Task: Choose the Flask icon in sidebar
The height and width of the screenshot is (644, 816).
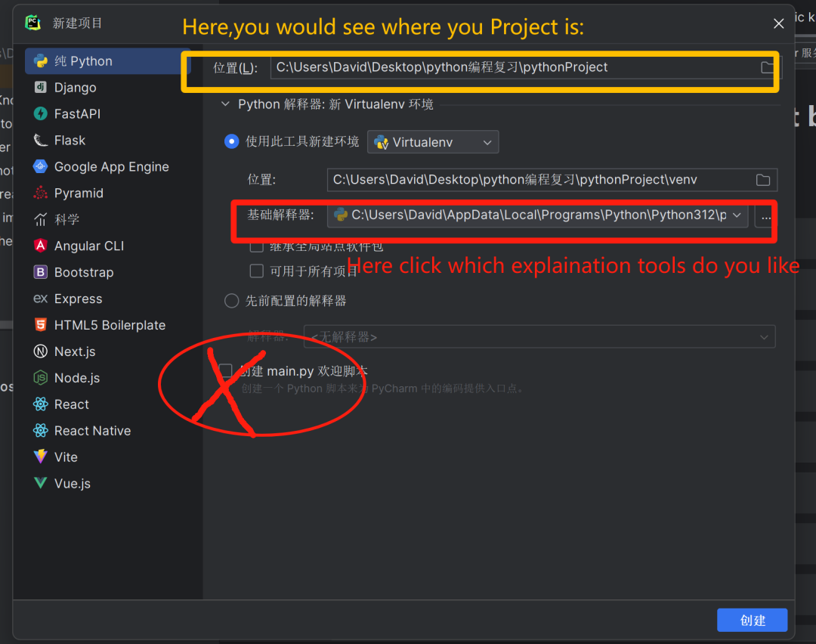Action: pos(41,140)
